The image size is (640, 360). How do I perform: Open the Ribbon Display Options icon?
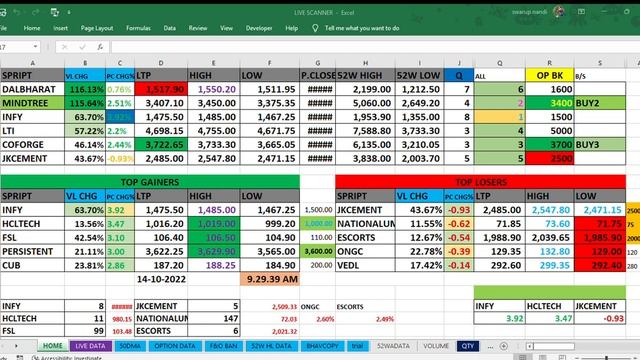point(581,12)
